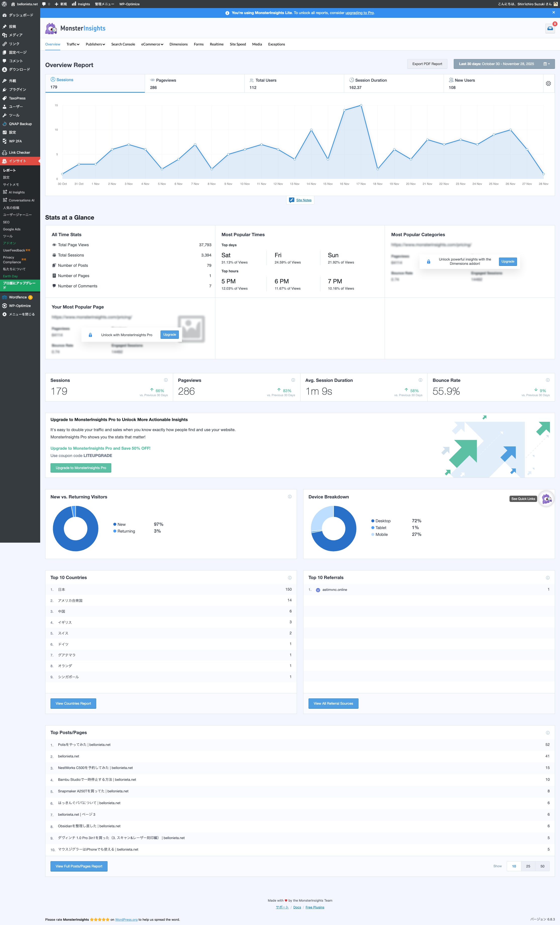This screenshot has width=560, height=925.
Task: Click the Site Notes pencil icon
Action: pos(292,200)
